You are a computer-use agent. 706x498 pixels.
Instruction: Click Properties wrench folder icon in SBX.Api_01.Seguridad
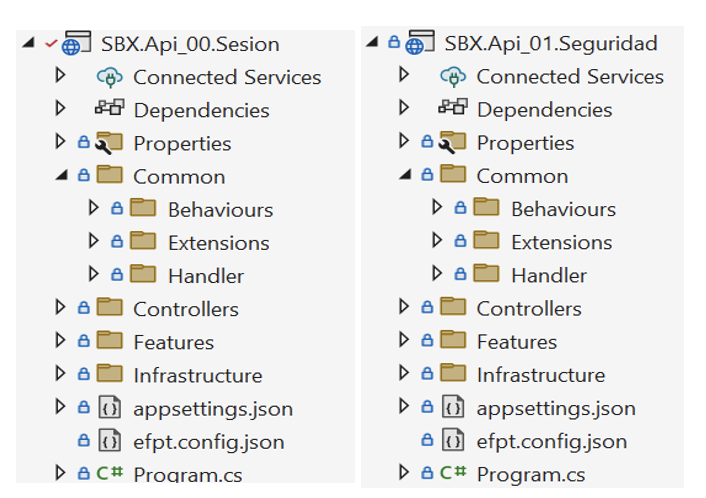click(x=453, y=142)
